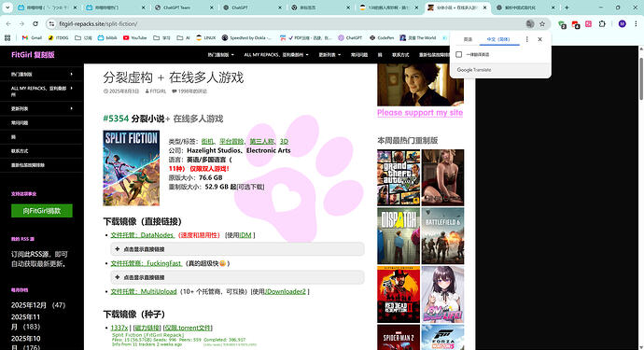Bookmark this page with the star icon
This screenshot has width=644, height=350.
(x=542, y=24)
